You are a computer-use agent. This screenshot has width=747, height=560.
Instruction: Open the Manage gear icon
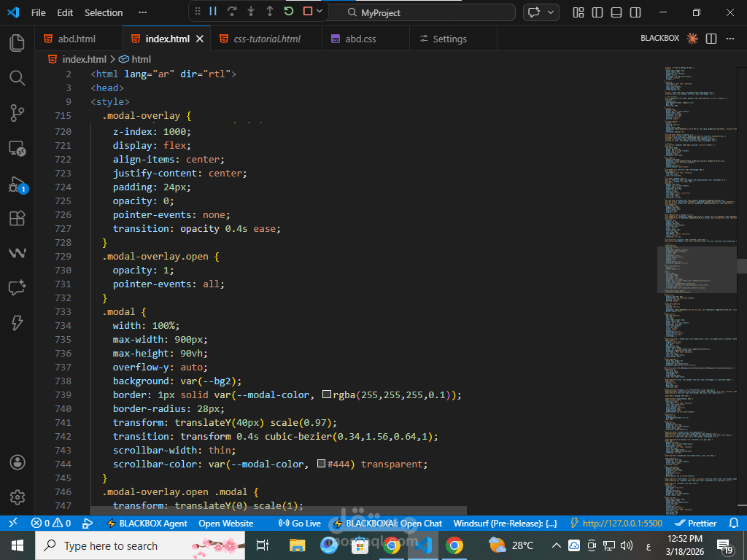[x=18, y=497]
